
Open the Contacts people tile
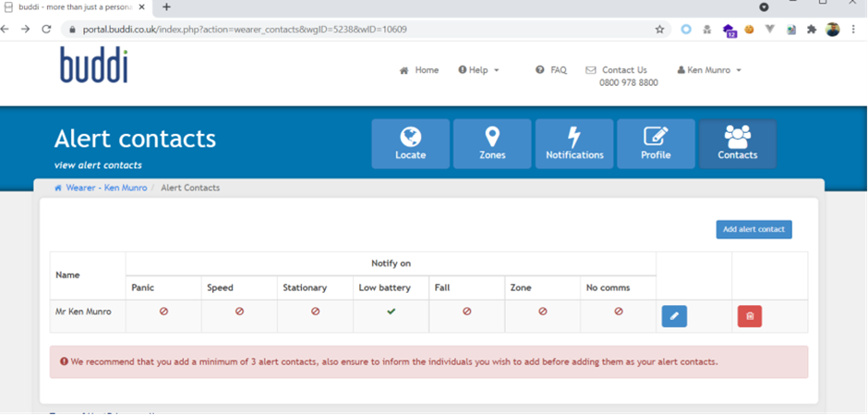click(x=738, y=143)
